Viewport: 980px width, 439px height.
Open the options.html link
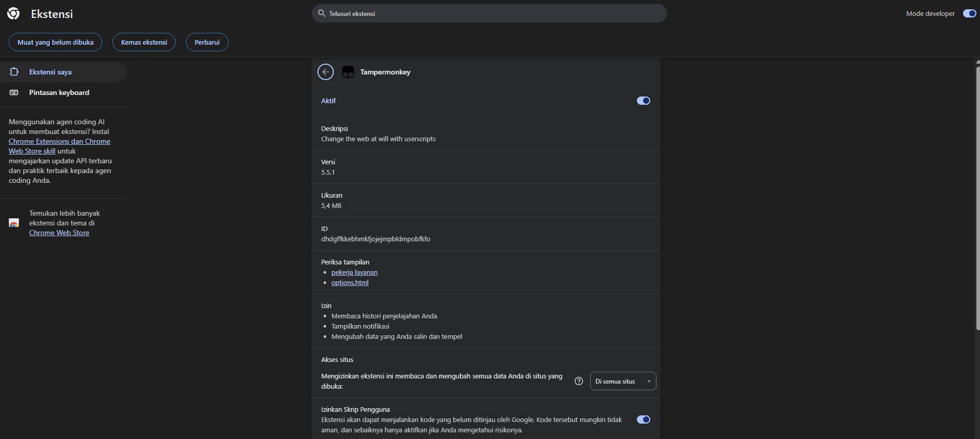(x=350, y=283)
